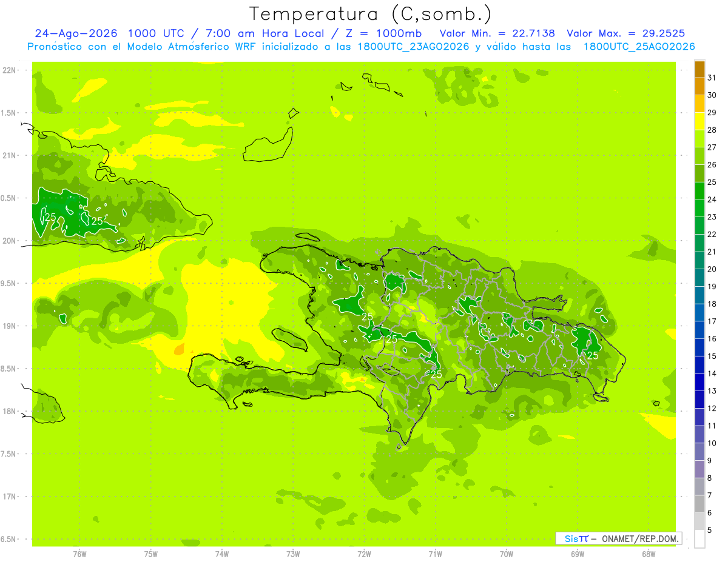Click the 72W longitude axis label
The width and height of the screenshot is (728, 562).
[364, 554]
